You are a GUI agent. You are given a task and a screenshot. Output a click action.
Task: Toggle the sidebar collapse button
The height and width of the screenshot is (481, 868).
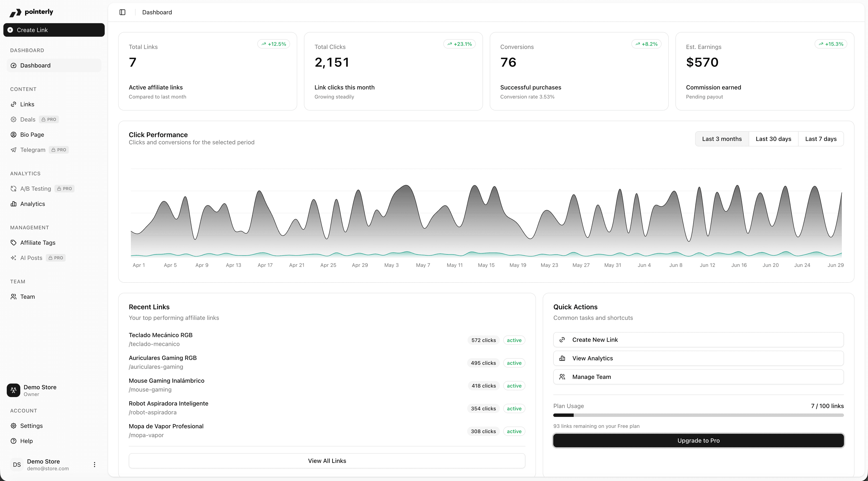pyautogui.click(x=122, y=12)
